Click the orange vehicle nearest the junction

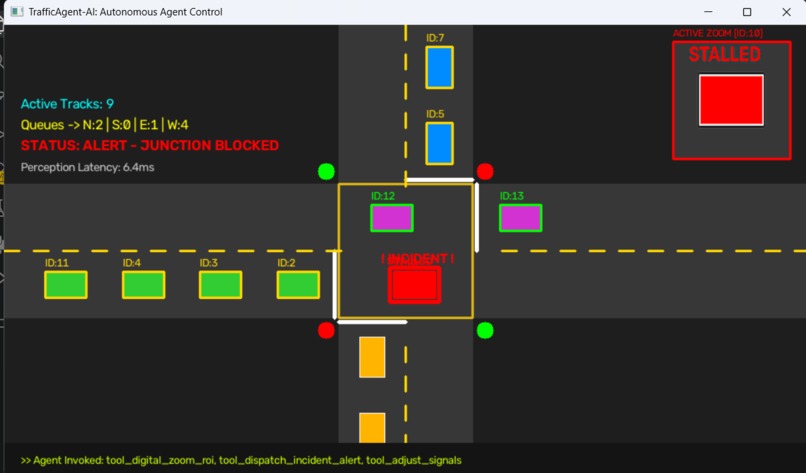click(372, 357)
